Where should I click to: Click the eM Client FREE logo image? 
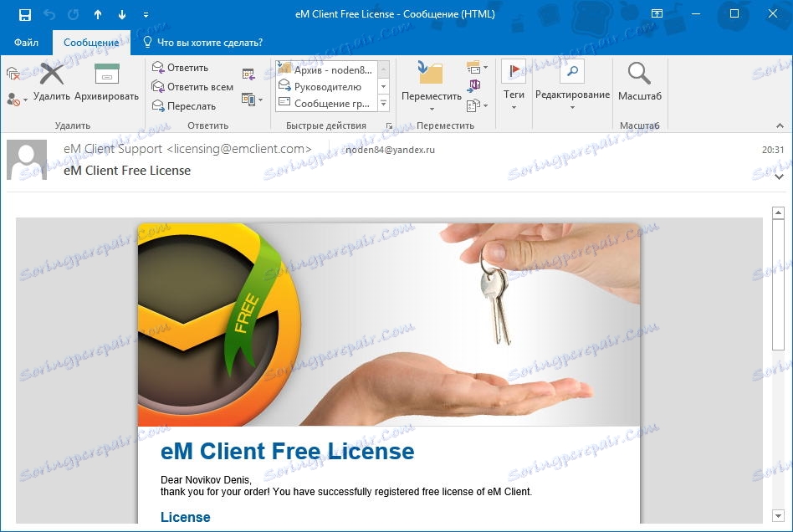pyautogui.click(x=219, y=325)
